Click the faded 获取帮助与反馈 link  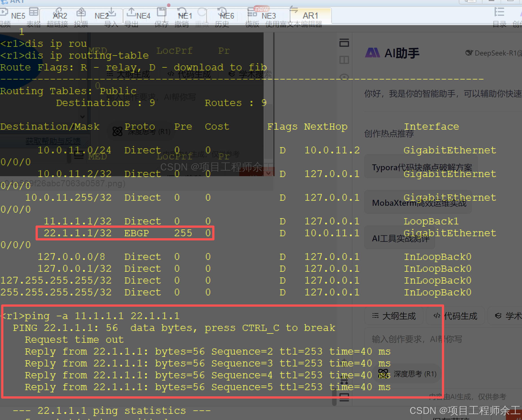pos(53,141)
